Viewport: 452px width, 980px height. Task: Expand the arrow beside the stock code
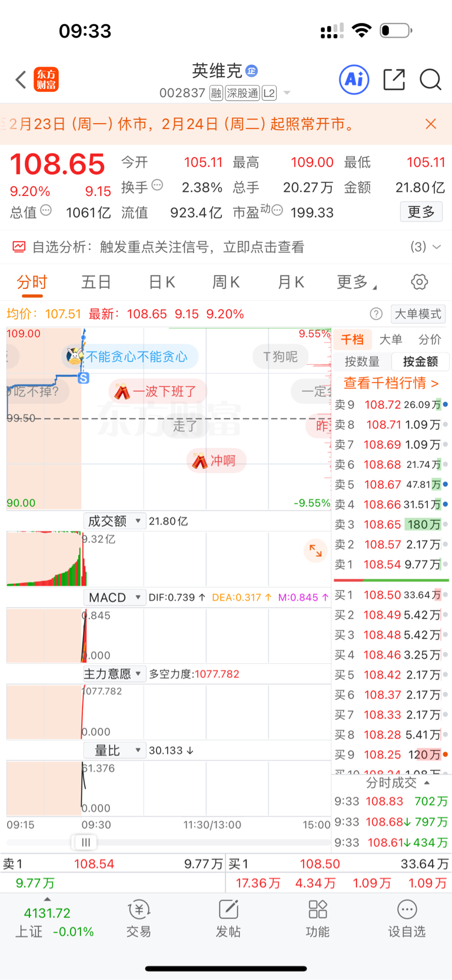tap(287, 93)
